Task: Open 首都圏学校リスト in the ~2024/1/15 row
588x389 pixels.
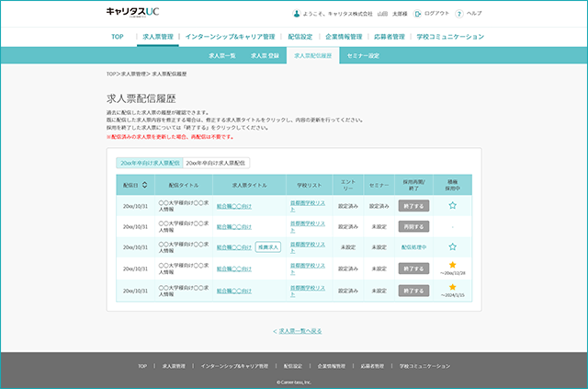Action: click(308, 291)
